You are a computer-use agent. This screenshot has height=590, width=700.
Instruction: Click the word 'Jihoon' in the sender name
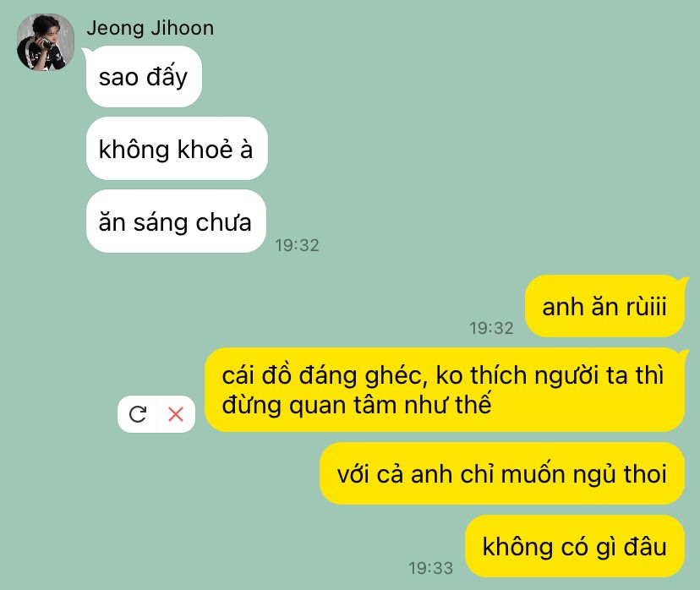[182, 28]
